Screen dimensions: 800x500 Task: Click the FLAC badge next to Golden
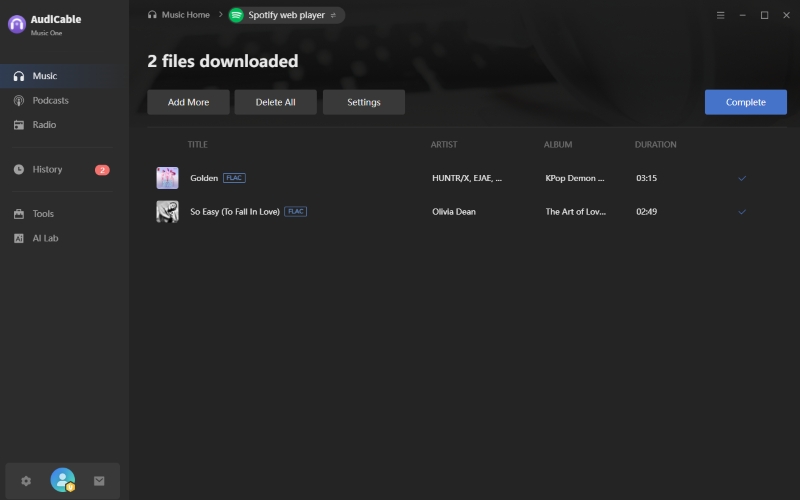pos(234,178)
